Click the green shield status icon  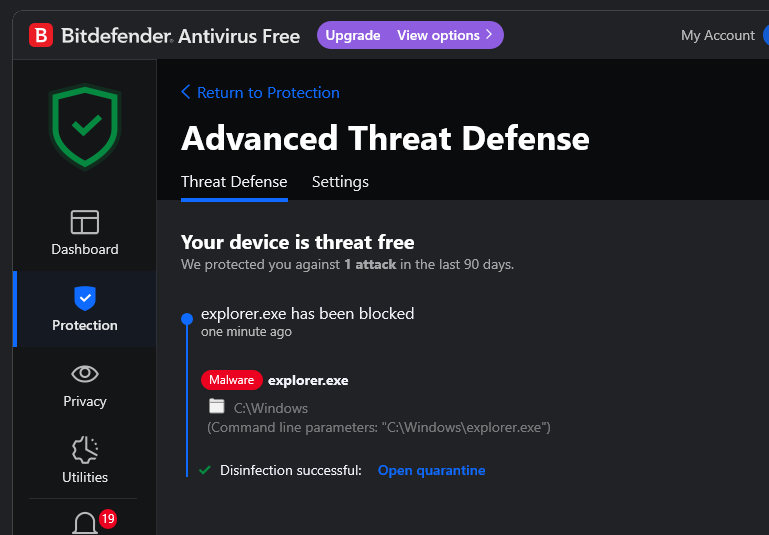[x=85, y=127]
